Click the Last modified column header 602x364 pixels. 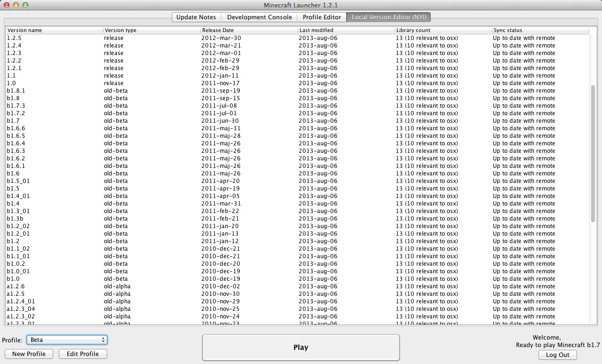(x=346, y=30)
